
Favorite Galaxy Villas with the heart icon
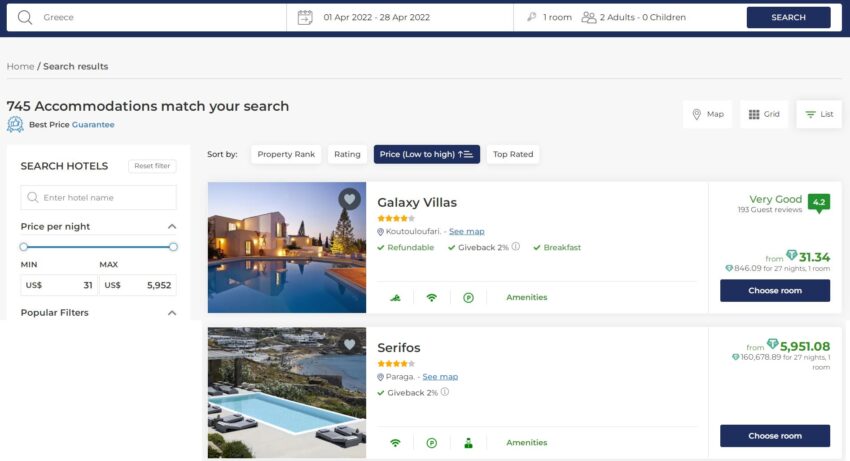click(x=350, y=199)
